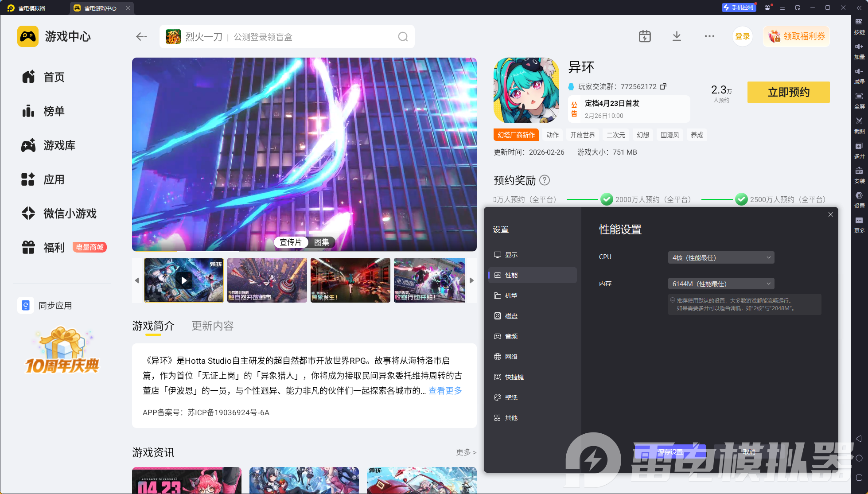Click the download manager icon
The width and height of the screenshot is (868, 494).
pos(677,36)
